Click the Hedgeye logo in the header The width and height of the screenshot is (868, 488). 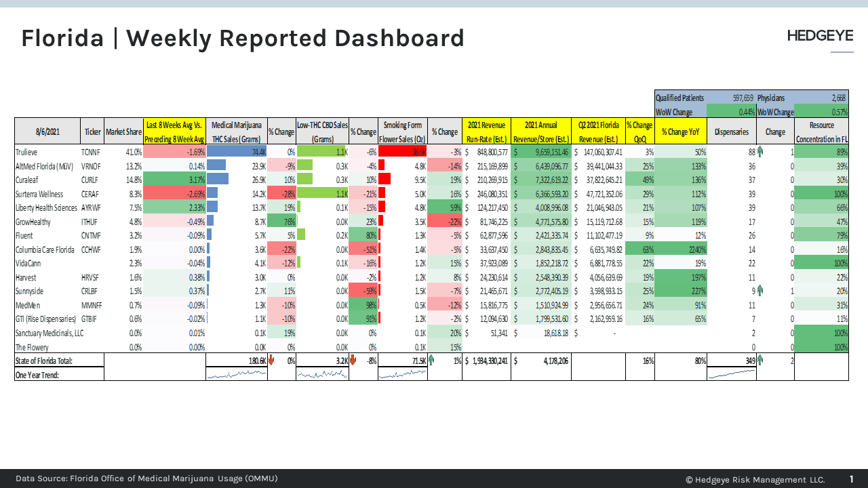click(820, 37)
